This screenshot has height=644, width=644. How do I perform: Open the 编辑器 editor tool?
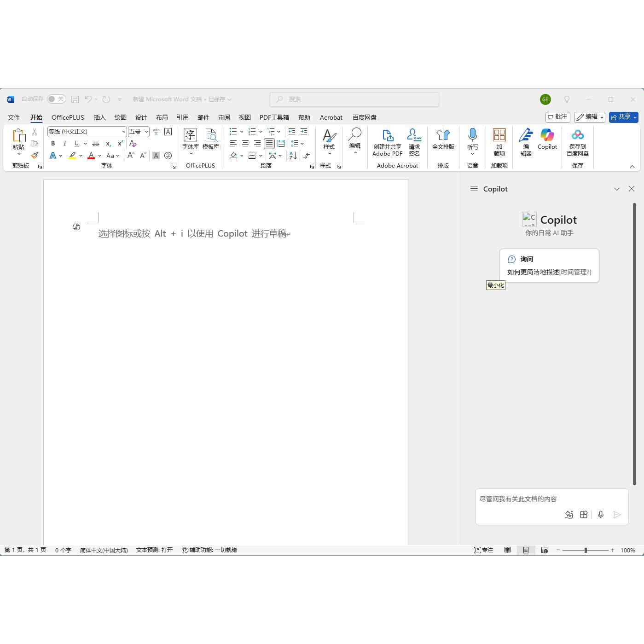(526, 143)
